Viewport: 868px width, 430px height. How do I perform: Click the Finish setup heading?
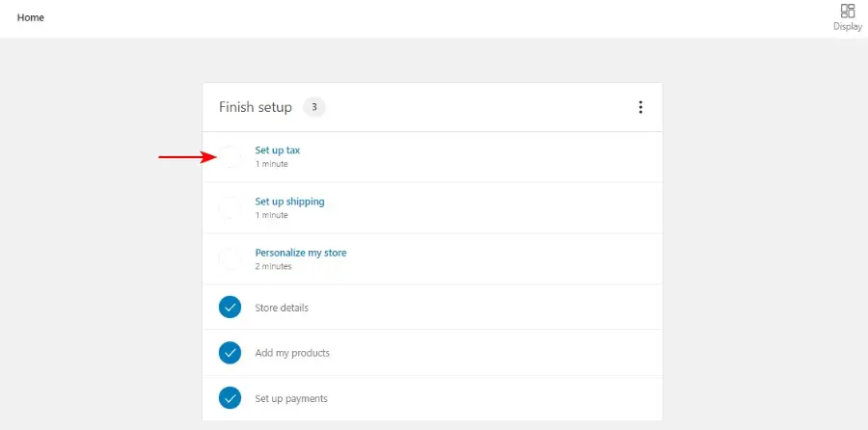(x=256, y=107)
